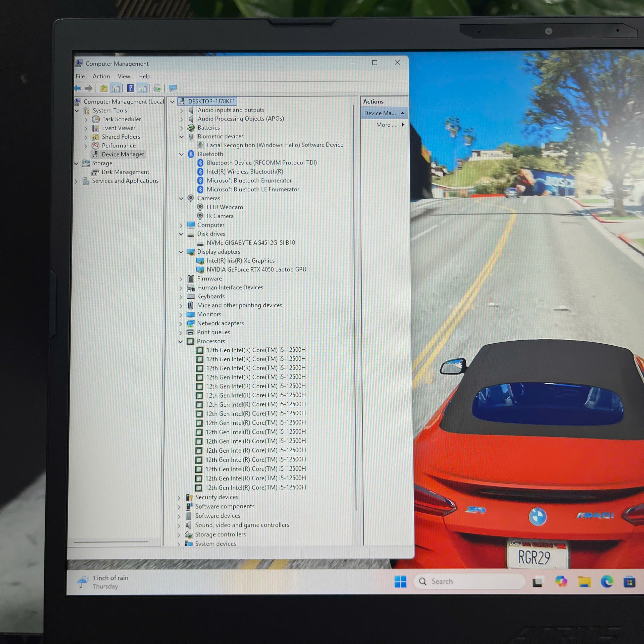Screen dimensions: 644x644
Task: Expand the Software components category
Action: pos(179,507)
